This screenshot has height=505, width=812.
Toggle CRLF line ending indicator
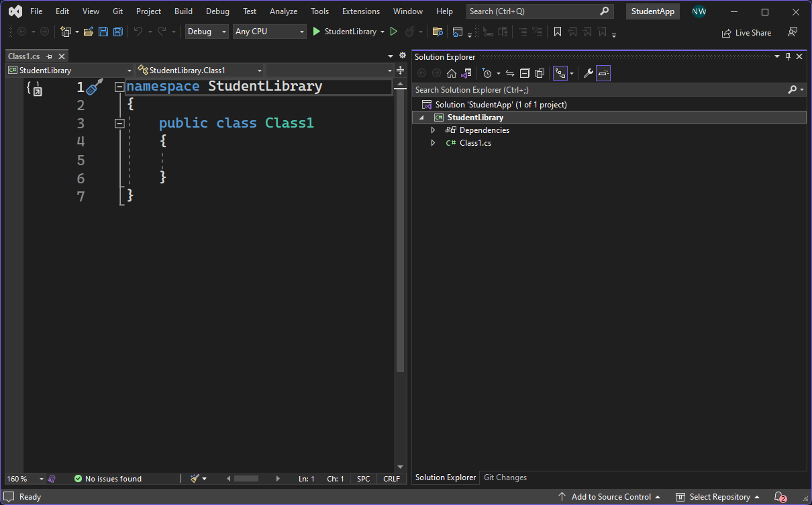click(x=391, y=479)
